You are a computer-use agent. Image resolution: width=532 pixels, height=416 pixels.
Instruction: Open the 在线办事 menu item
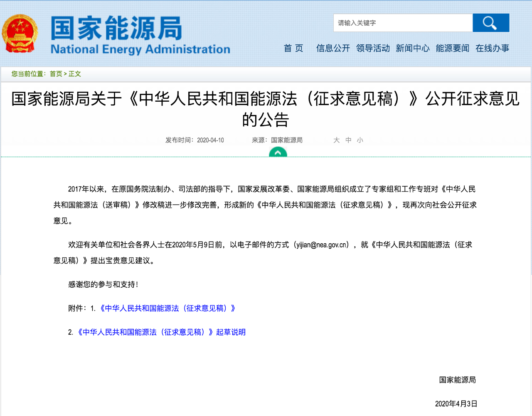492,48
